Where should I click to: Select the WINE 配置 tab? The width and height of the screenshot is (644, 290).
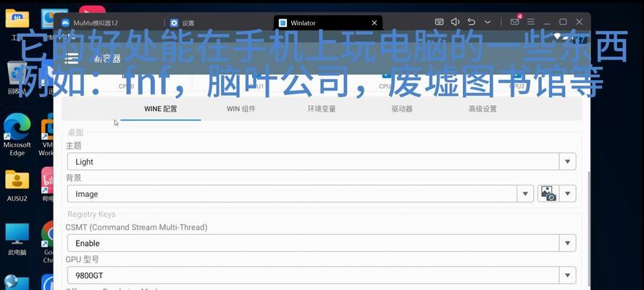pos(161,109)
